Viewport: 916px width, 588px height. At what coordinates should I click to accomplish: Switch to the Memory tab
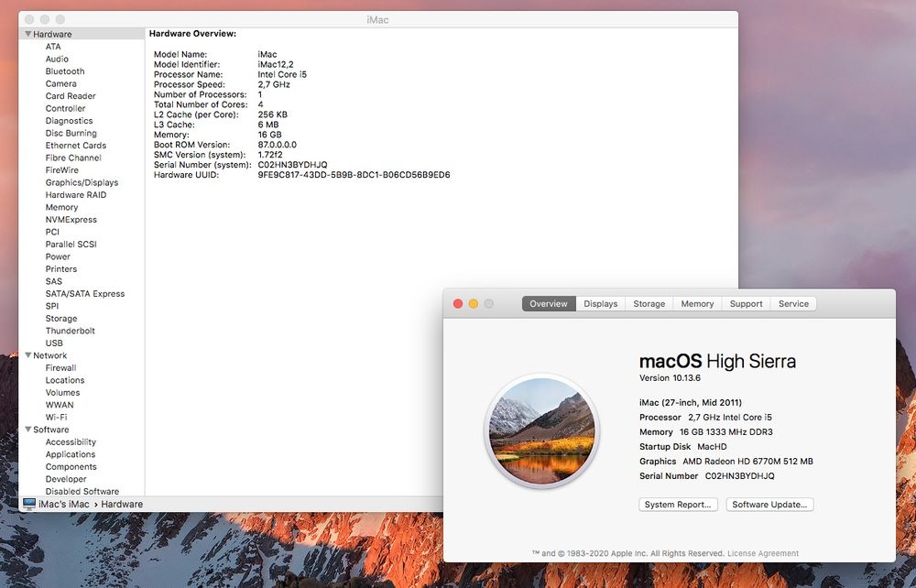click(x=697, y=304)
